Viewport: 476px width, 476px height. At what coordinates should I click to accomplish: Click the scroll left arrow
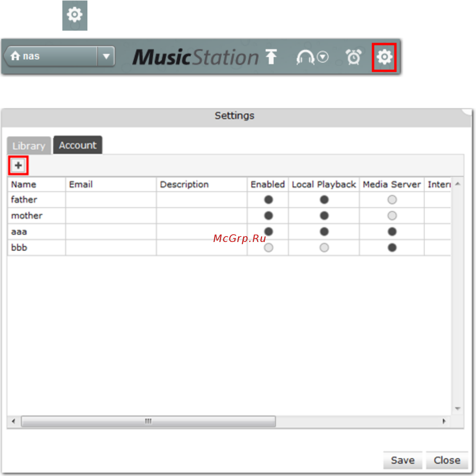click(x=13, y=421)
